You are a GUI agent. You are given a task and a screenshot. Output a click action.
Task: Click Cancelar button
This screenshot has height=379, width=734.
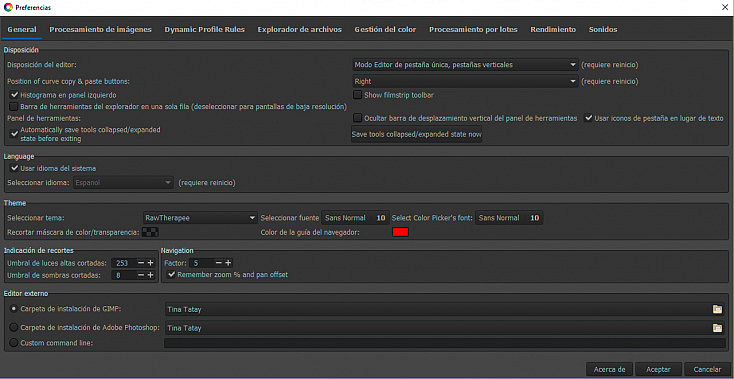coord(707,369)
